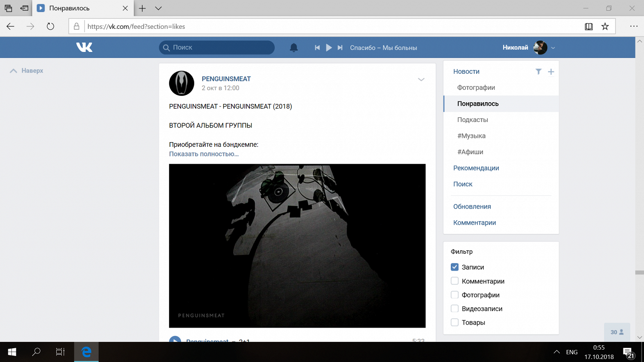Open the #Музыка feed
This screenshot has height=362, width=644.
pyautogui.click(x=471, y=136)
